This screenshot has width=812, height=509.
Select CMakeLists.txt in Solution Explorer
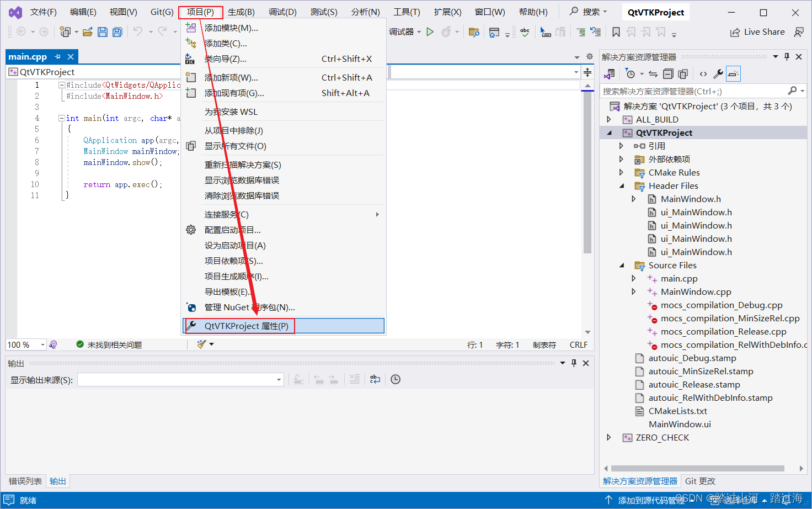pos(677,411)
